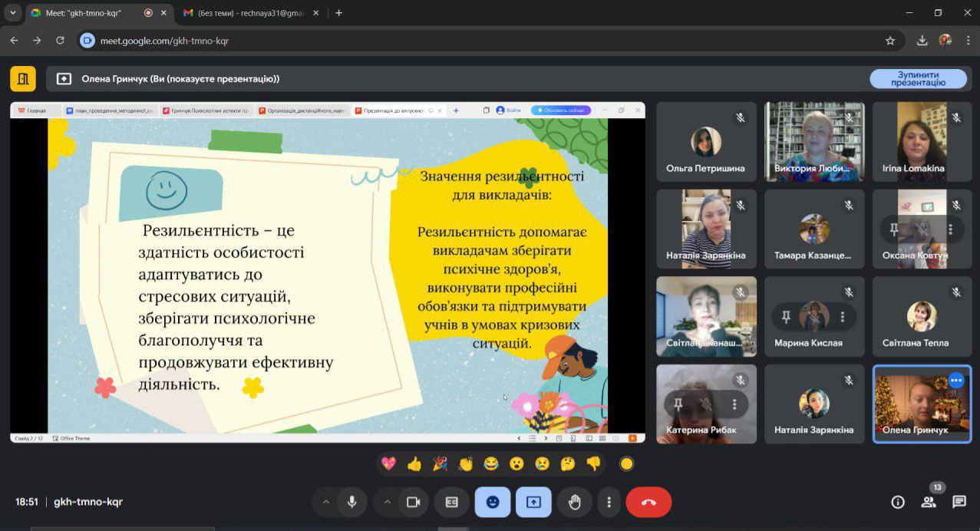Bookmark this page with the star icon

(890, 41)
